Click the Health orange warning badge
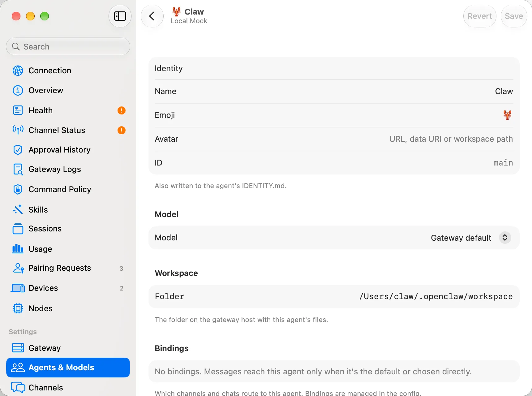Viewport: 532px width, 396px height. click(x=122, y=110)
